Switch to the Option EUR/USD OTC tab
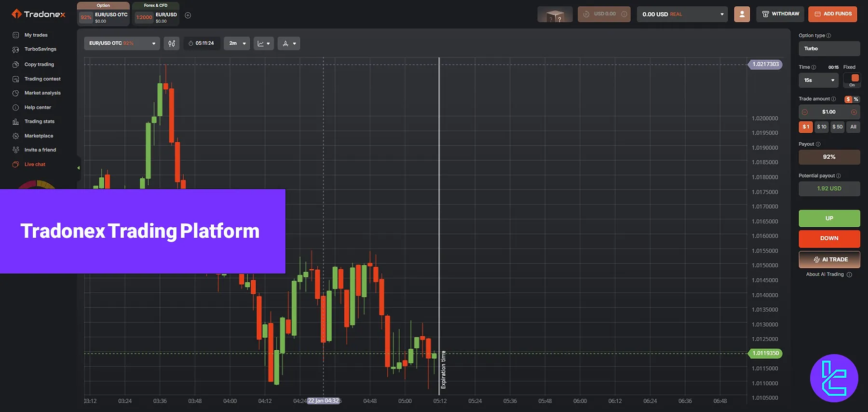The height and width of the screenshot is (412, 868). 103,14
